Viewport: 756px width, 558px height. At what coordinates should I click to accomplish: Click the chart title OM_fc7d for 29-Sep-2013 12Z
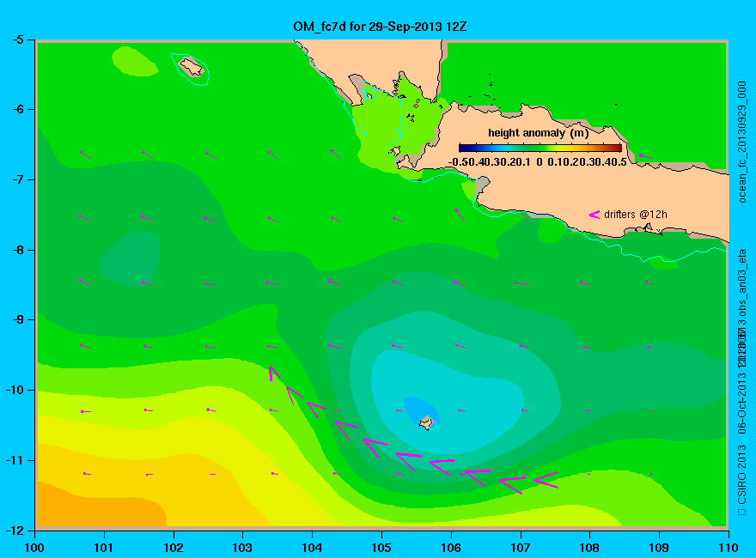(x=380, y=27)
